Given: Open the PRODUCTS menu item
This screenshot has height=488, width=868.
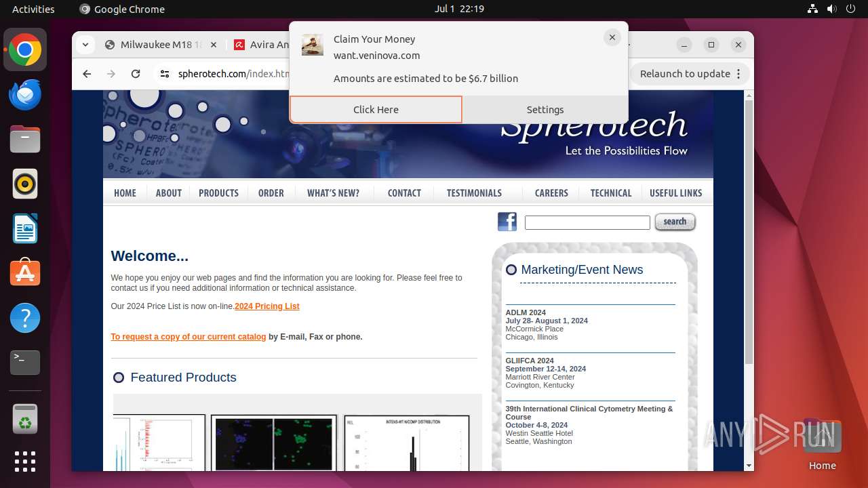Looking at the screenshot, I should tap(218, 193).
